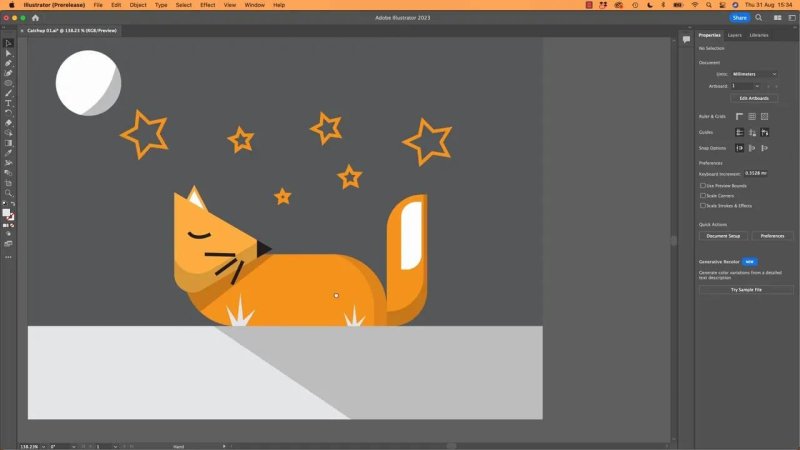Open the Units Millimeters dropdown
Screen dimensions: 800x450
click(x=754, y=74)
